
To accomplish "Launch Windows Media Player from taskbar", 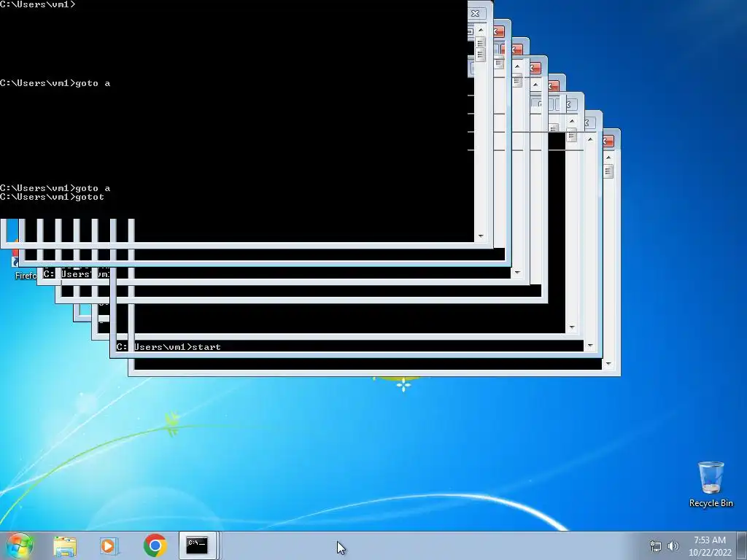I will [x=109, y=545].
